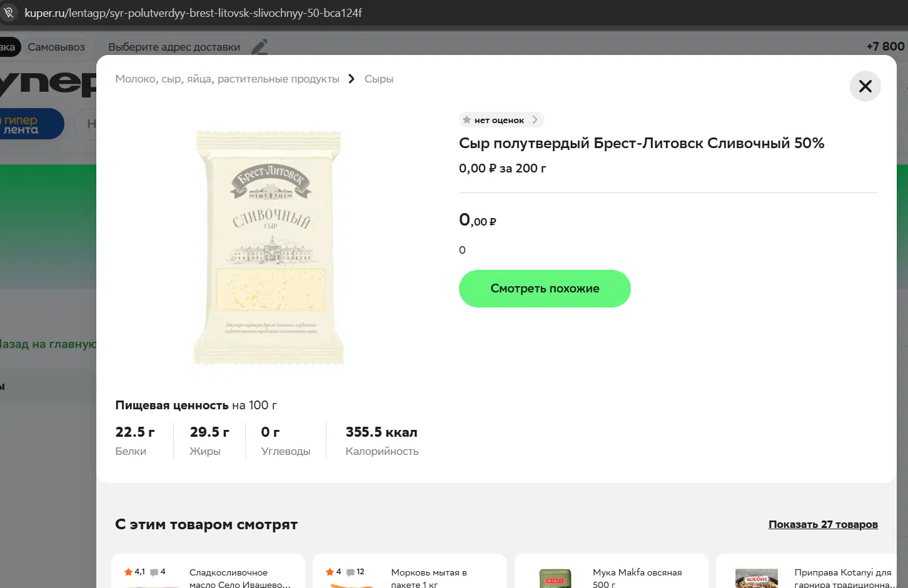The image size is (908, 588).
Task: Open the 'Сыры' breadcrumb link
Action: [x=379, y=79]
